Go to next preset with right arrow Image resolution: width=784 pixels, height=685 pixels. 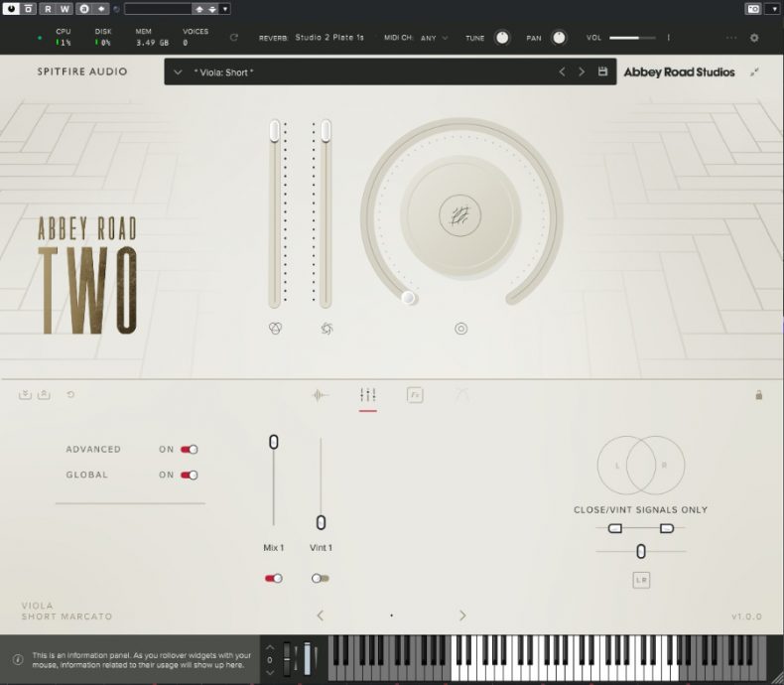pyautogui.click(x=582, y=72)
